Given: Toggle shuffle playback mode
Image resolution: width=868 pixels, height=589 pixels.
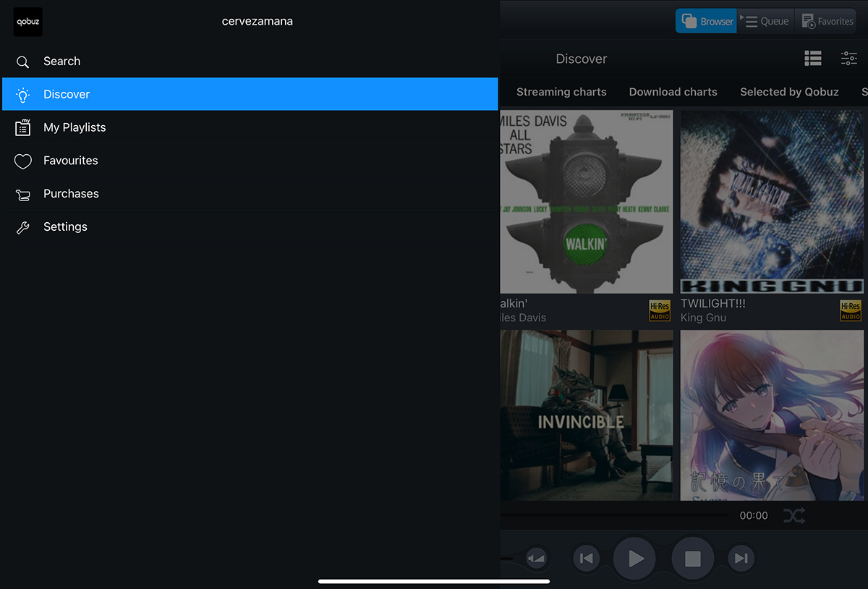Looking at the screenshot, I should [793, 516].
